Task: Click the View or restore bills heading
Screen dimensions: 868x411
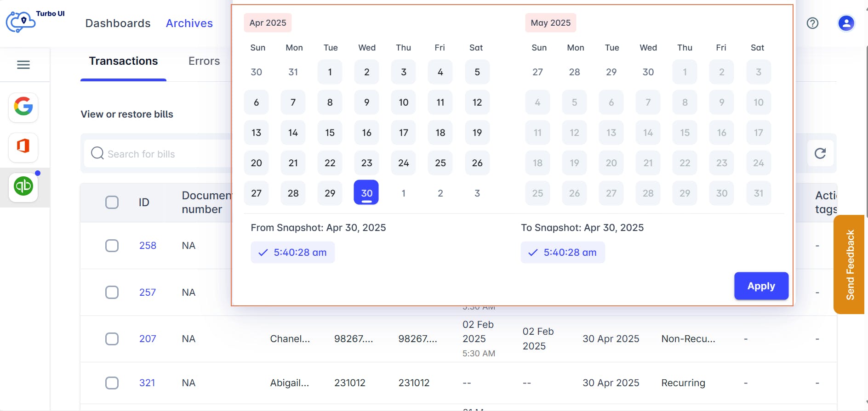Action: pos(127,114)
